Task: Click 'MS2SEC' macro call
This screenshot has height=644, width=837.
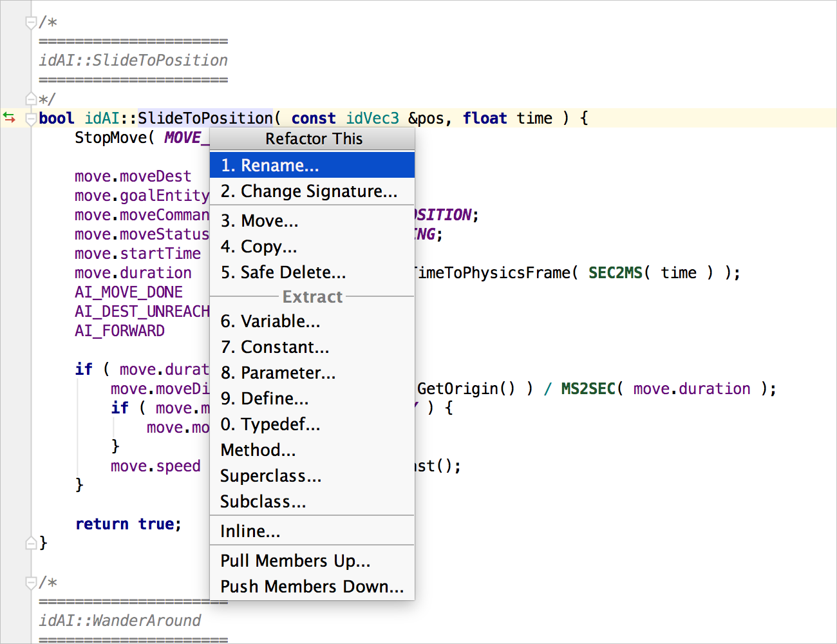Action: click(x=588, y=389)
